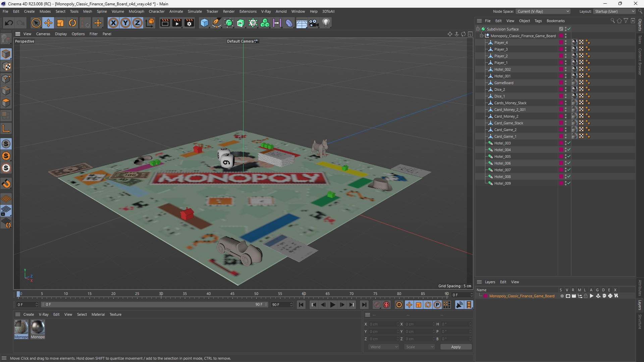Toggle layer solo dot
This screenshot has height=362, width=644.
[562, 296]
